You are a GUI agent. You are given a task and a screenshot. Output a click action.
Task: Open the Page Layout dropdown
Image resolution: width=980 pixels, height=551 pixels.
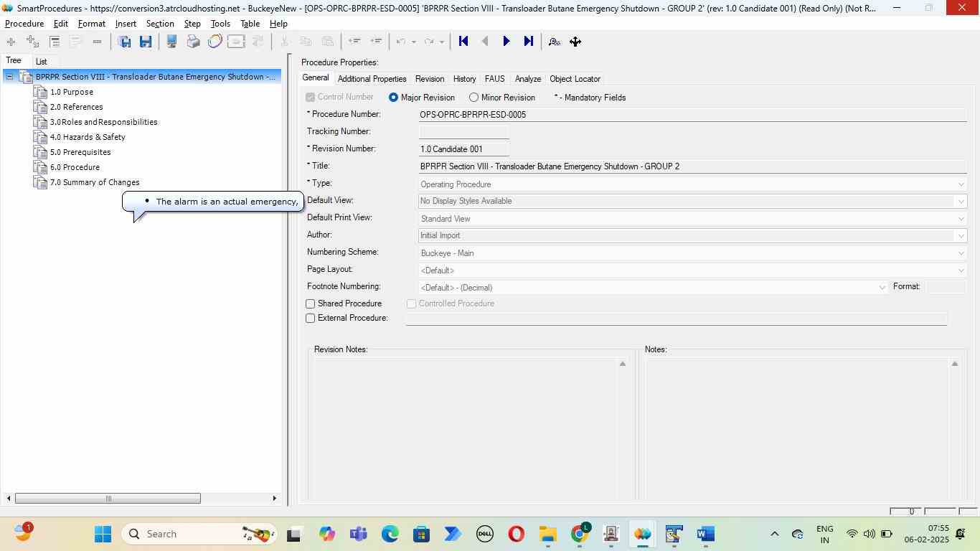coord(961,270)
